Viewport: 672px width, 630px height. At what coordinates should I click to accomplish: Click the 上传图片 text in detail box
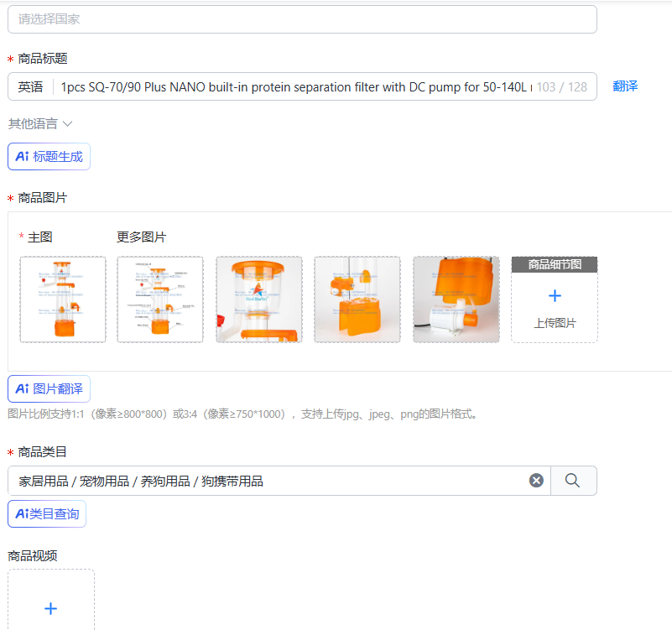coord(555,323)
